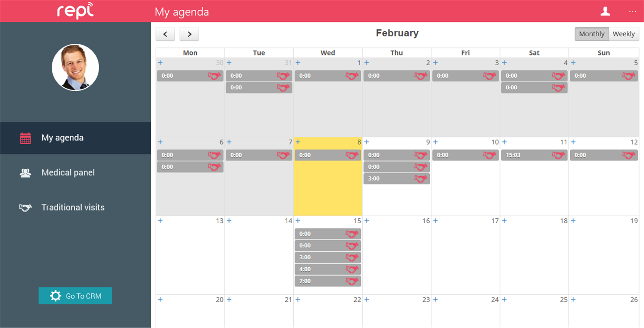The width and height of the screenshot is (644, 328).
Task: Click the handshake icon on the 15:03 event
Action: point(558,155)
